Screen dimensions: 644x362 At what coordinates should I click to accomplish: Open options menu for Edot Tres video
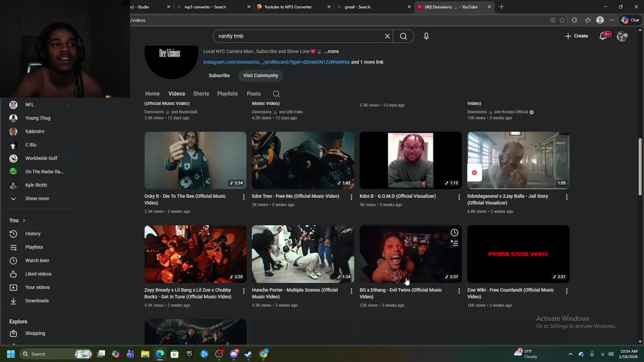click(x=351, y=197)
